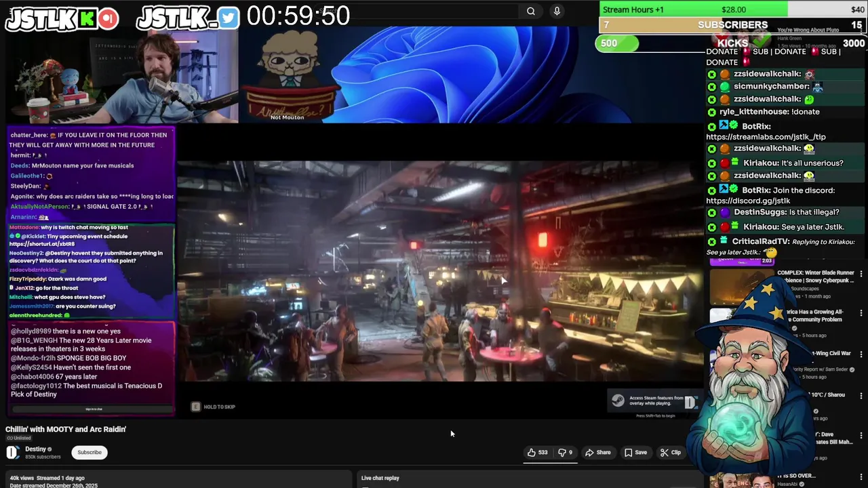The height and width of the screenshot is (488, 868).
Task: Click the Kick icon beside CriticalRadTV's reply
Action: coord(711,241)
